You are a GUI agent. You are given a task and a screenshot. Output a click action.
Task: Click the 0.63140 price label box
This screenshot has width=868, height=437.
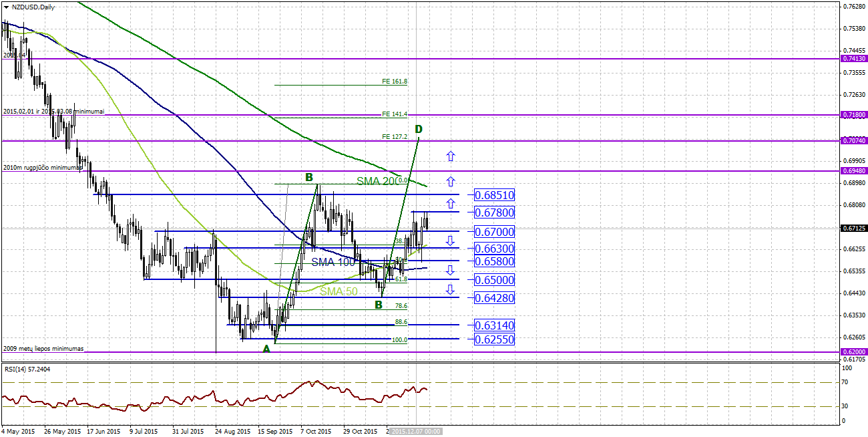pos(494,325)
